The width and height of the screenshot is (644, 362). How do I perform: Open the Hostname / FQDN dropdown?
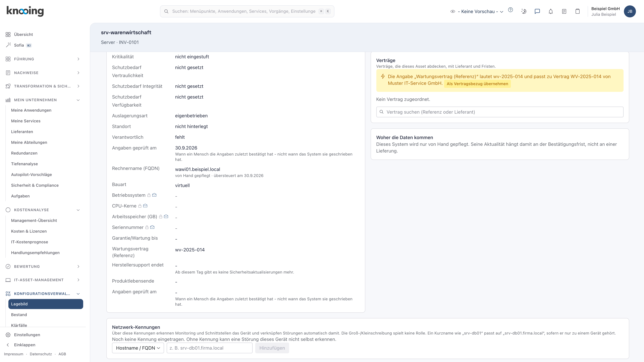(138, 348)
